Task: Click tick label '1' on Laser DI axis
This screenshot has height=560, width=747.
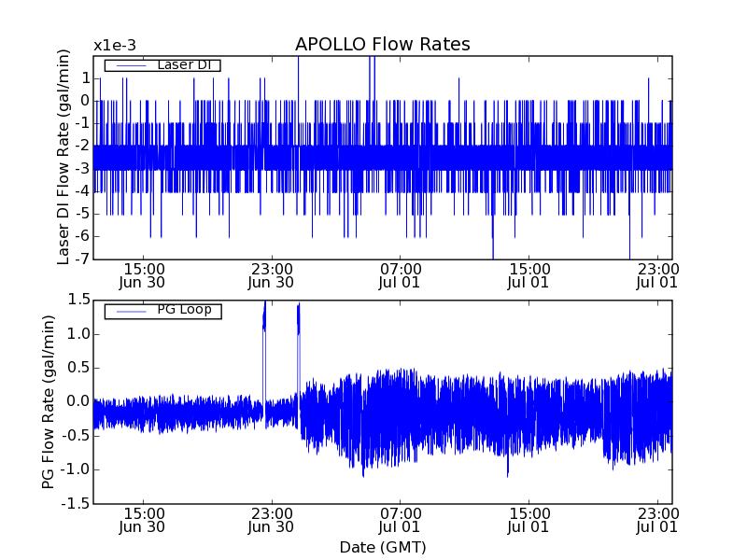Action: click(85, 78)
